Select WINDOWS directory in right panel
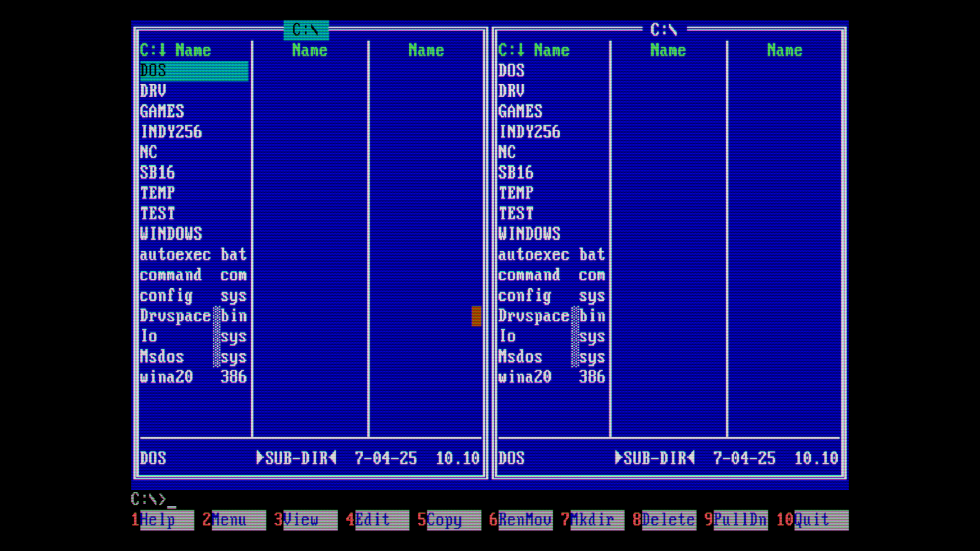 (552, 234)
